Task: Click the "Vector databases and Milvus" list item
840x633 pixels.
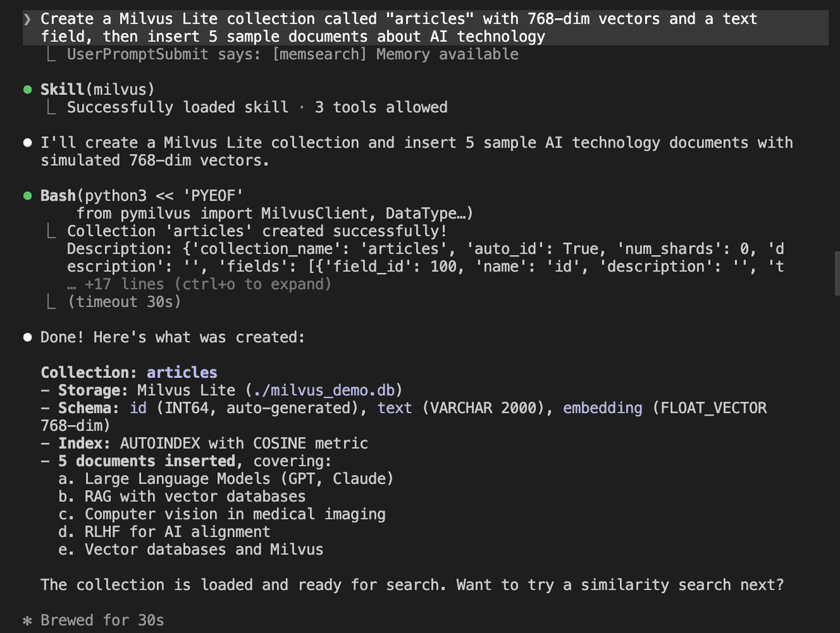Action: (x=203, y=550)
